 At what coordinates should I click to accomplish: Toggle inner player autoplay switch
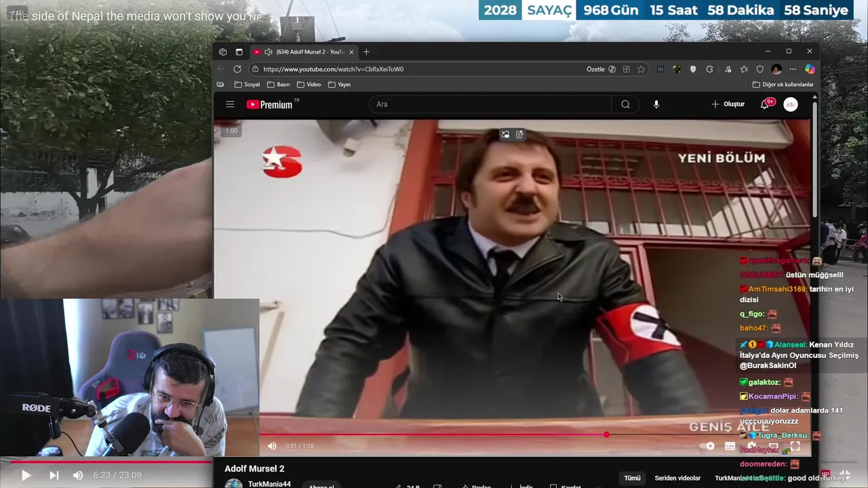[707, 446]
